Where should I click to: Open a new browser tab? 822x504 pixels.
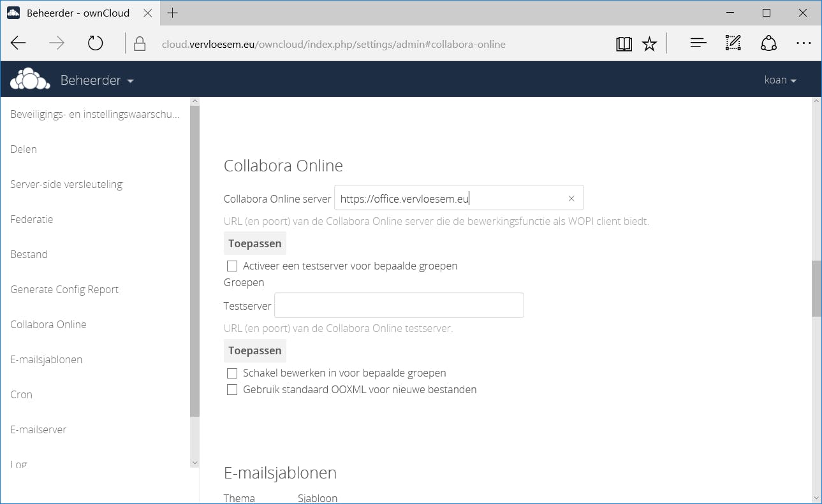point(173,13)
